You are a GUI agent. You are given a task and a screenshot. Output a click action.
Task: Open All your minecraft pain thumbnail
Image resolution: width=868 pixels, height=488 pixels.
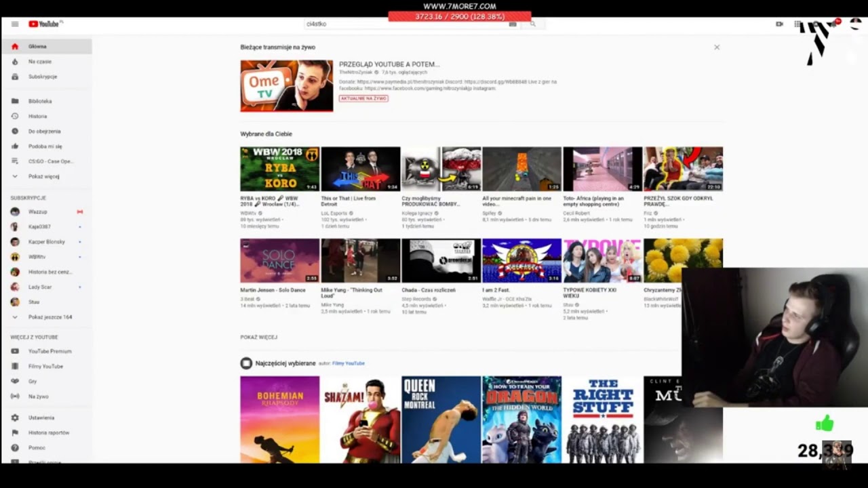pyautogui.click(x=521, y=169)
